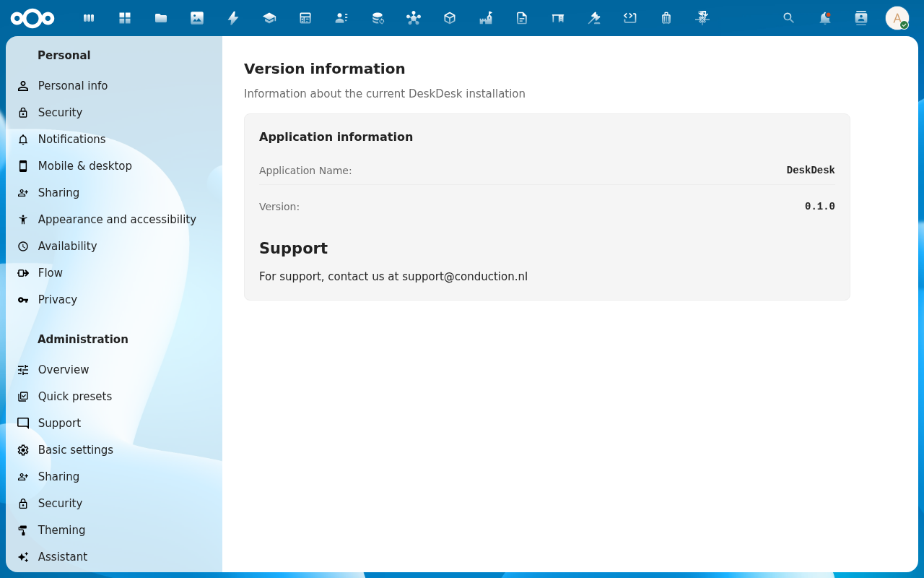924x578 pixels.
Task: Open the notifications bell
Action: click(825, 18)
